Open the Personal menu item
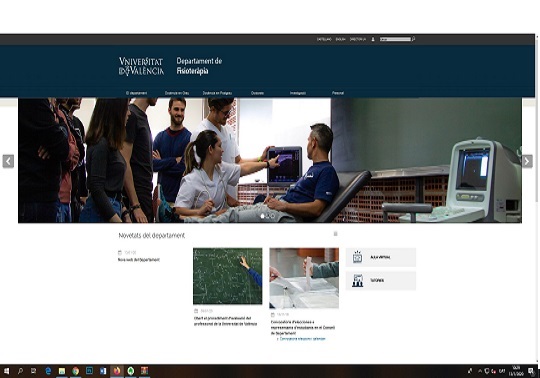The image size is (540, 378). 338,93
